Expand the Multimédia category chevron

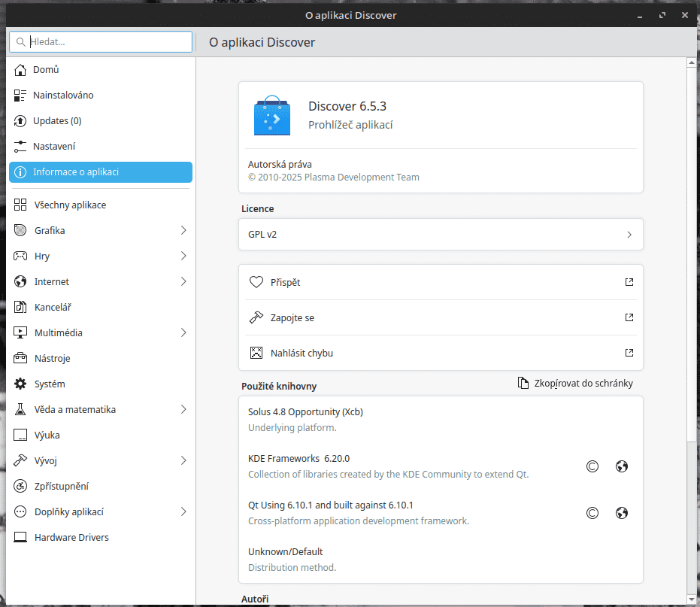click(183, 332)
